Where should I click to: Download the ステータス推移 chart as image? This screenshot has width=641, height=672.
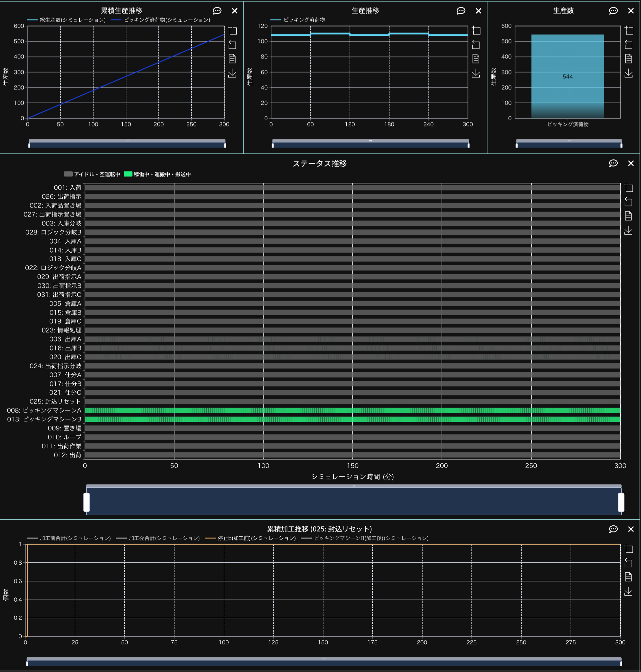coord(628,231)
